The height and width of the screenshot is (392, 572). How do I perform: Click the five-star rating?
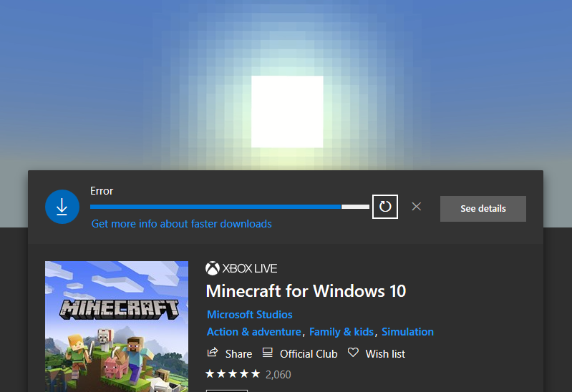click(233, 374)
